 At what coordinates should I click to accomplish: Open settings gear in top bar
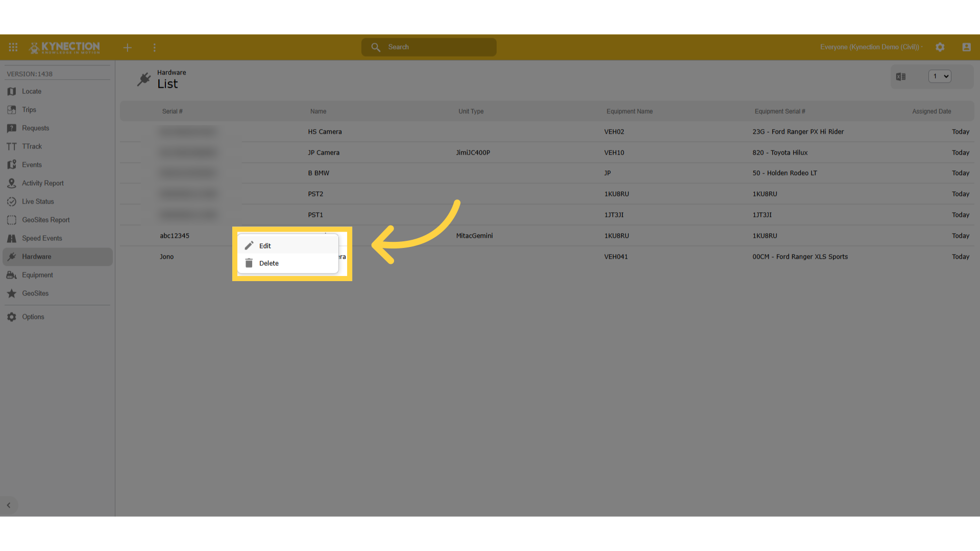(x=940, y=47)
